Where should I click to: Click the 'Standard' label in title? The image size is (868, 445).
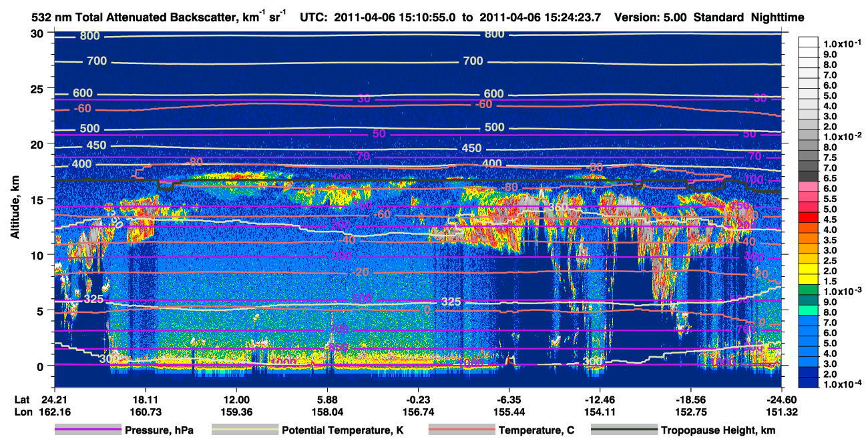(718, 18)
